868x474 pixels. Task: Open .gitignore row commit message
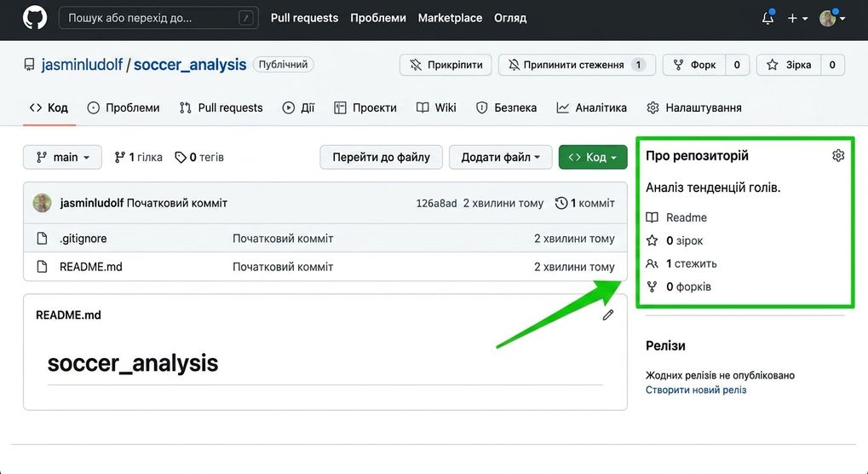[283, 239]
